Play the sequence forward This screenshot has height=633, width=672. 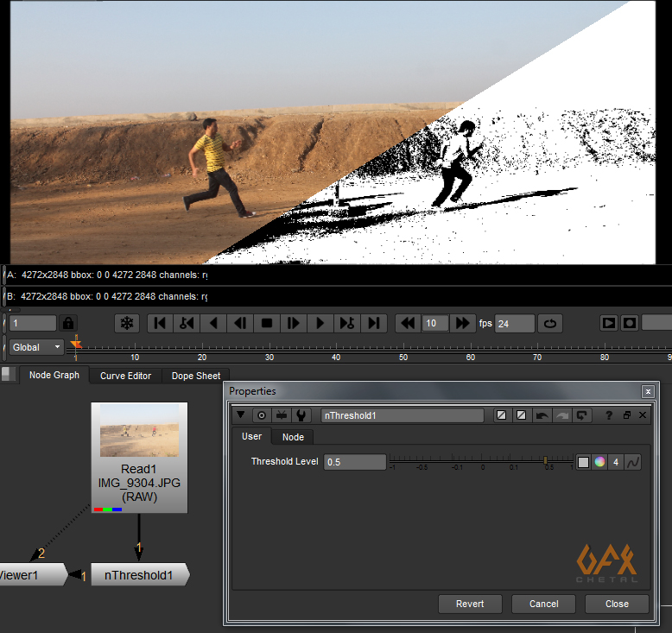320,323
